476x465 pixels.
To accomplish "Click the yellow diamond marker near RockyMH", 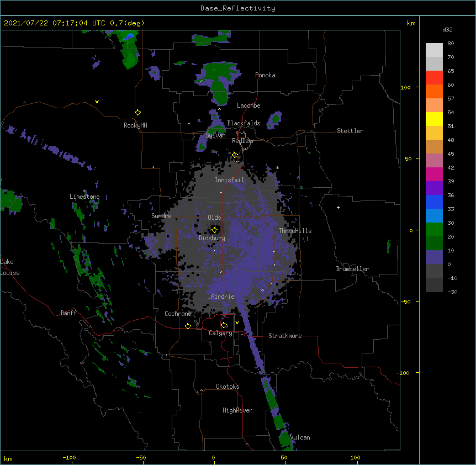I will [x=138, y=113].
